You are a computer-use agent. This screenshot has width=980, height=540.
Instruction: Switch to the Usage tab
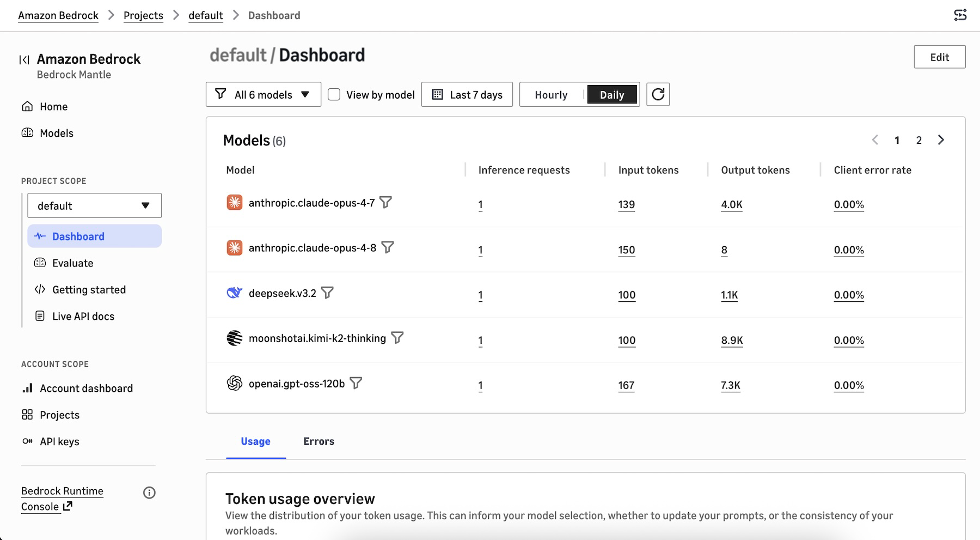(x=256, y=441)
